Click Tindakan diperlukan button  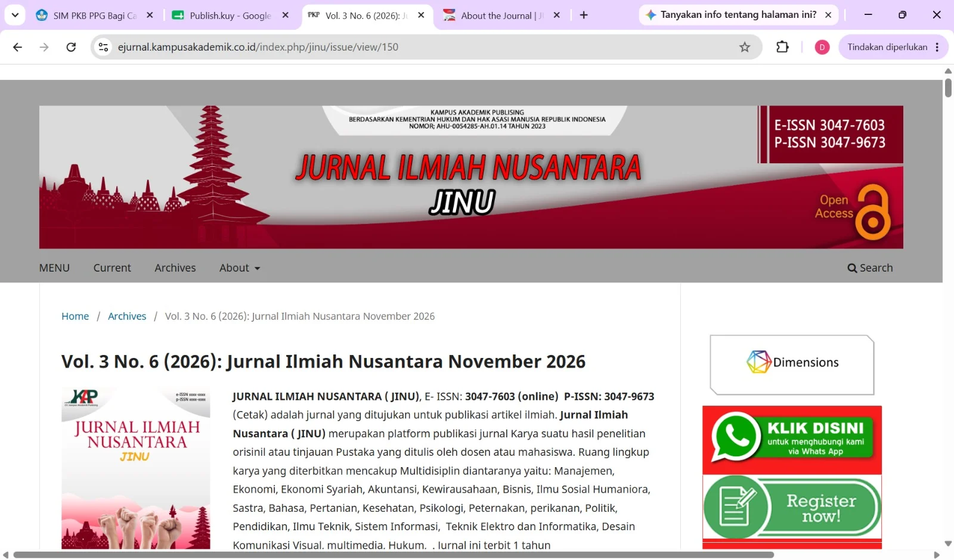(x=887, y=47)
